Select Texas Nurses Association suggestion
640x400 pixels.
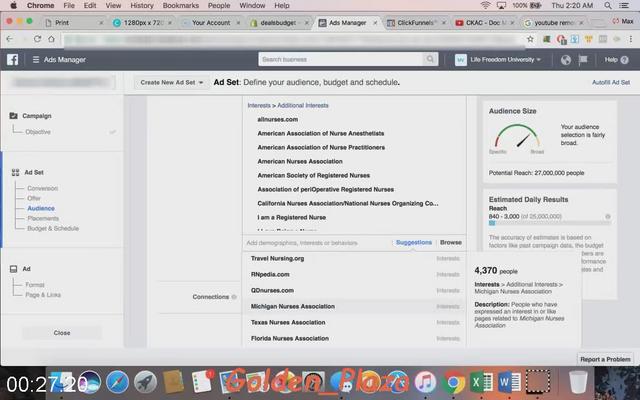coord(354,322)
